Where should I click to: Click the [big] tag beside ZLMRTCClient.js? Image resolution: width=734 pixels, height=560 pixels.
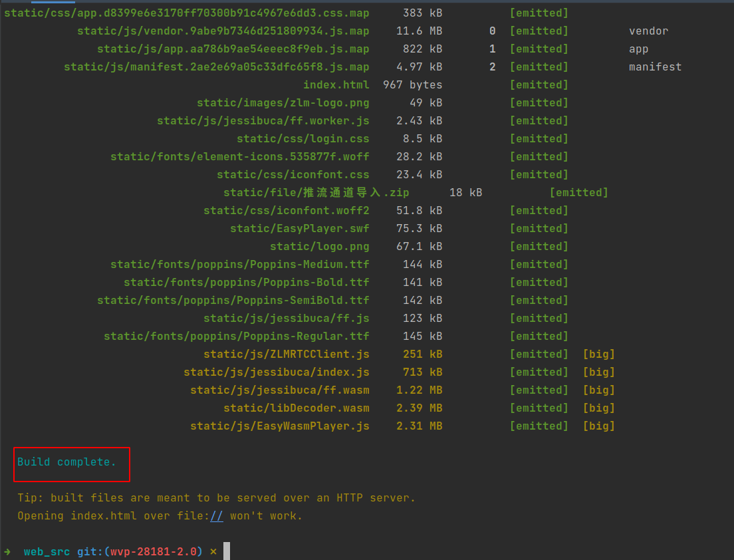pos(598,354)
